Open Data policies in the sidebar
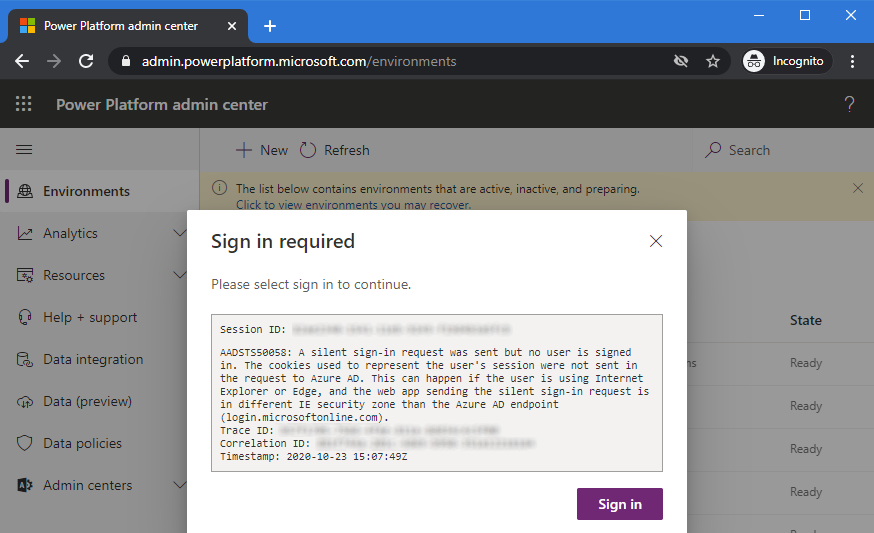874x533 pixels. click(x=82, y=443)
